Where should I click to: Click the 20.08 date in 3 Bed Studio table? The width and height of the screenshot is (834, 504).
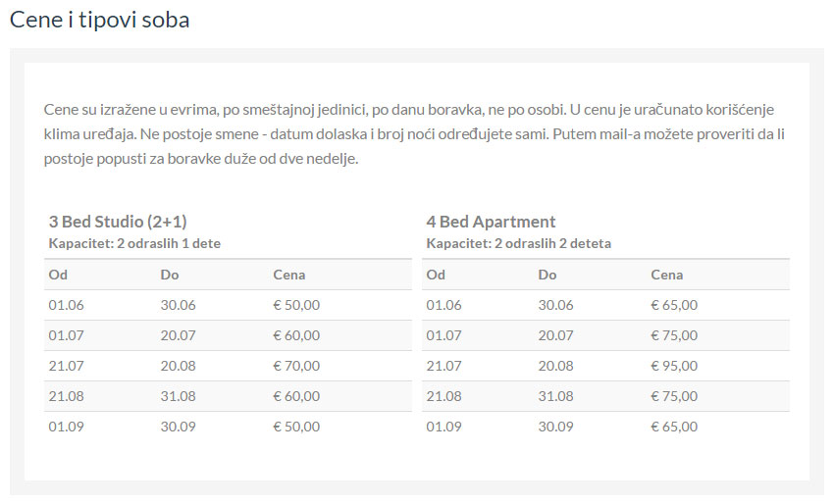point(178,366)
